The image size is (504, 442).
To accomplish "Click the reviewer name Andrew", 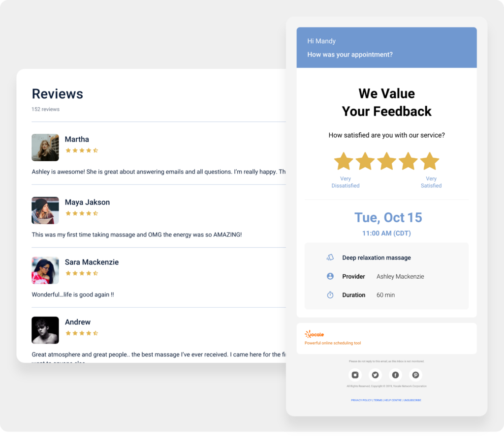I will [78, 322].
